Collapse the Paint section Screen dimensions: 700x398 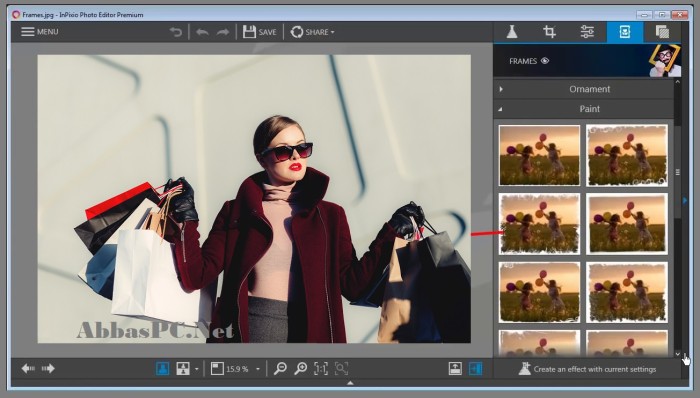[584, 109]
